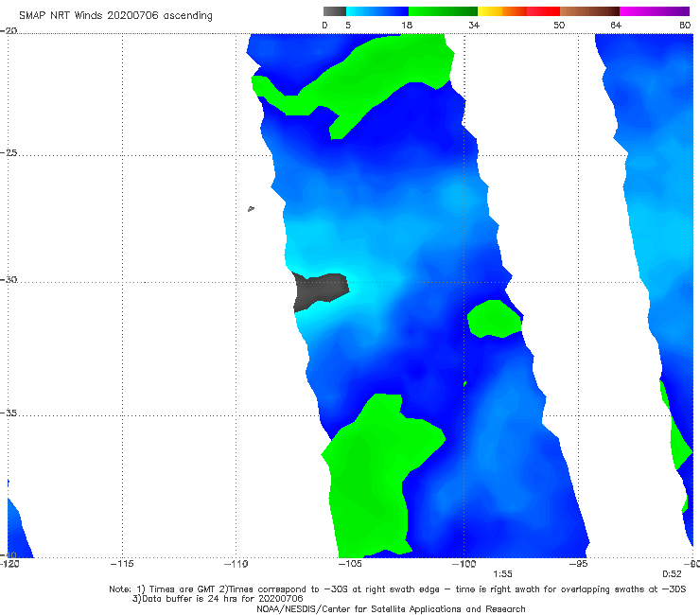Click the small green wind patch near -100 longitude
Viewport: 700px width, 615px height.
coord(494,319)
